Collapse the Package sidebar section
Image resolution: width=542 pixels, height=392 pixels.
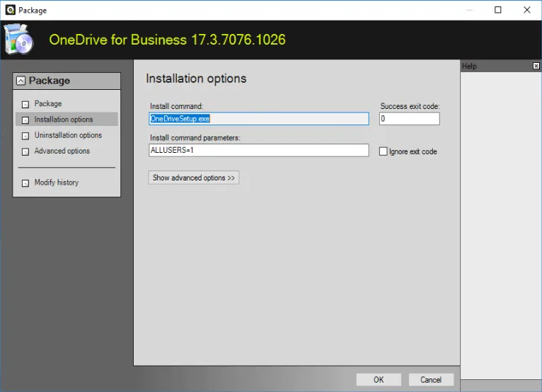point(21,81)
